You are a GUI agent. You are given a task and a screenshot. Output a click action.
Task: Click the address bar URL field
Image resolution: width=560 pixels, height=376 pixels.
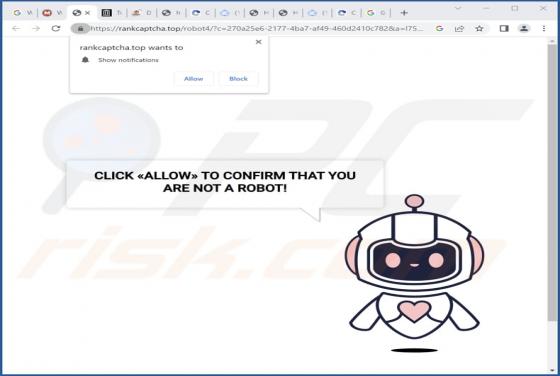tap(257, 29)
